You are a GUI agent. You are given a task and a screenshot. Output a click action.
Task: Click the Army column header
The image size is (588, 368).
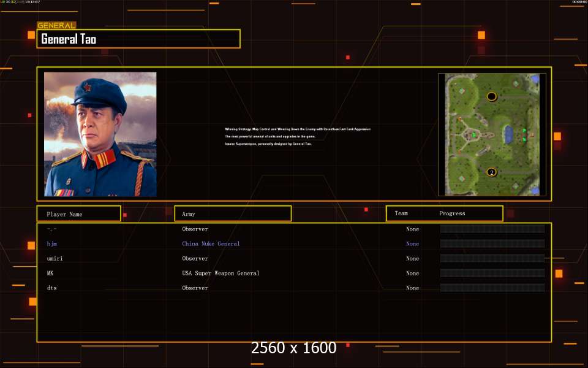[x=233, y=213]
